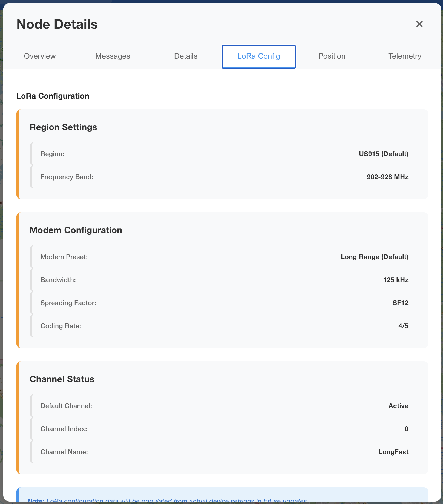Screen dimensions: 443x504
Task: Select the Region Settings section header
Action: click(63, 127)
